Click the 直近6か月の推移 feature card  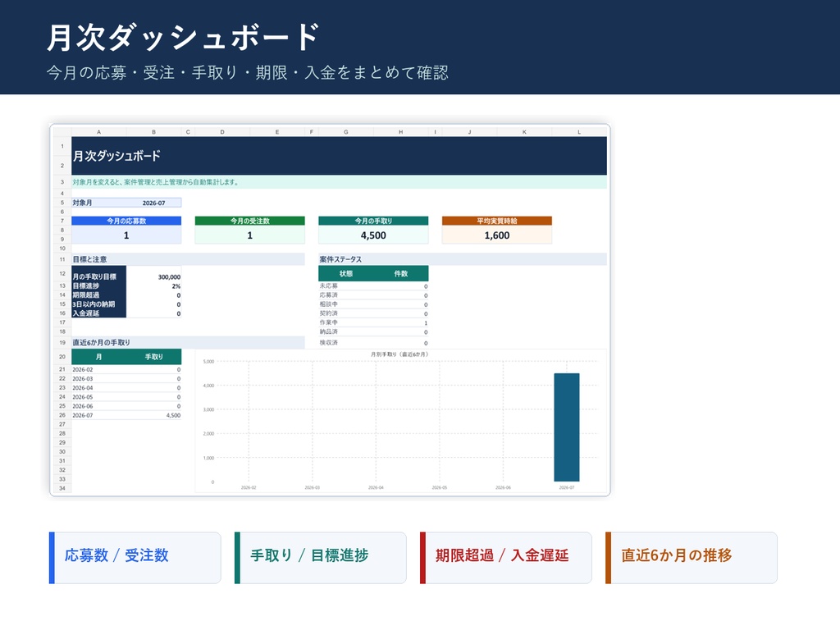coord(691,558)
